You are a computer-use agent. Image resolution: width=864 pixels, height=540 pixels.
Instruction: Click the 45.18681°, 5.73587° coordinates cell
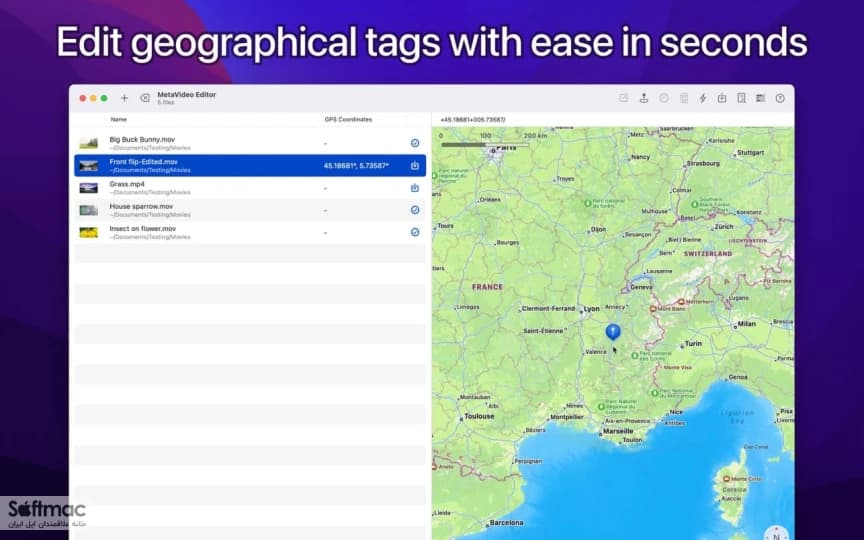click(x=357, y=166)
